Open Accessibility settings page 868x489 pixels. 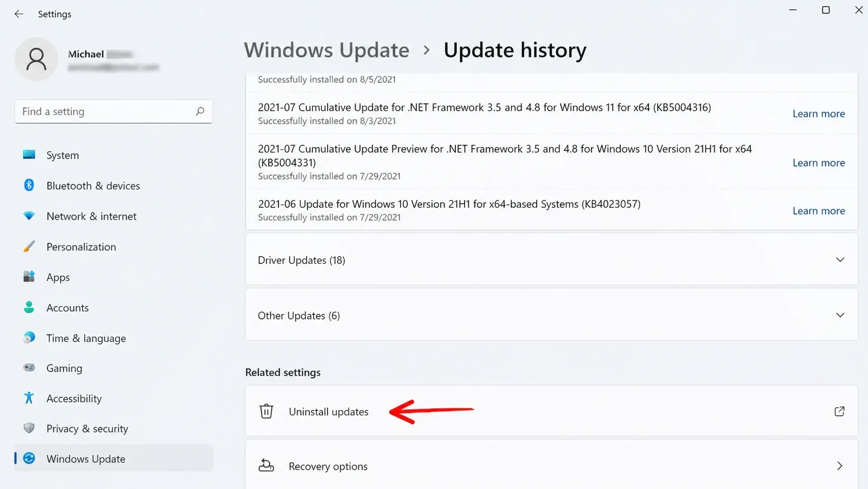(114, 399)
